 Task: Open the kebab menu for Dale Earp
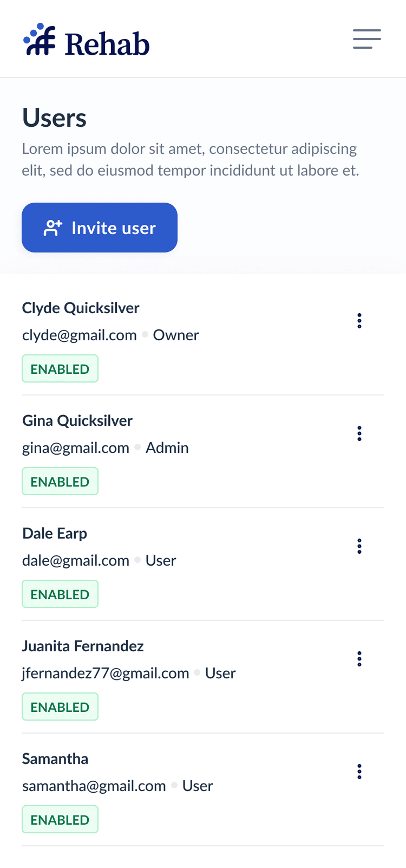359,546
